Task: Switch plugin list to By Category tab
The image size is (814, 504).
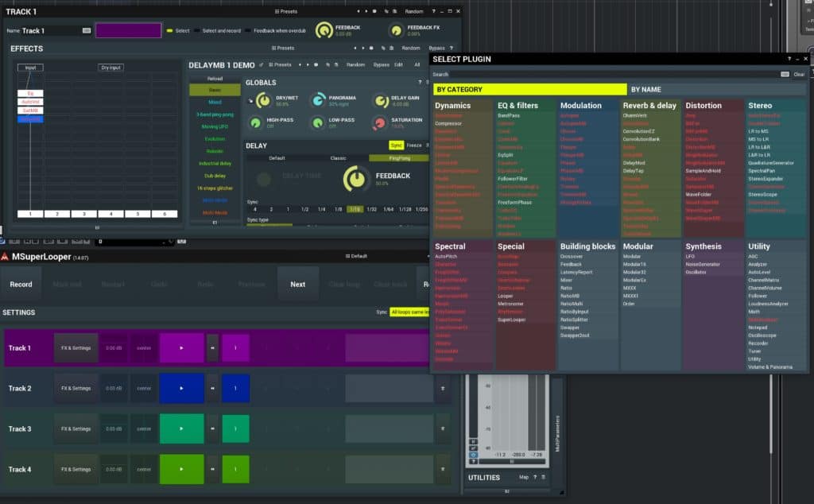Action: [x=529, y=89]
